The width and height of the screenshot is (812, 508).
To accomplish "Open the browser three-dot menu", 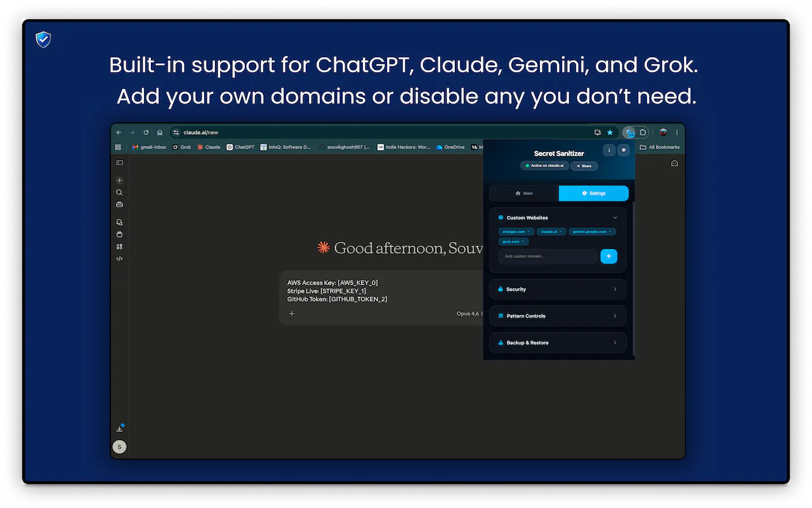I will click(x=677, y=133).
